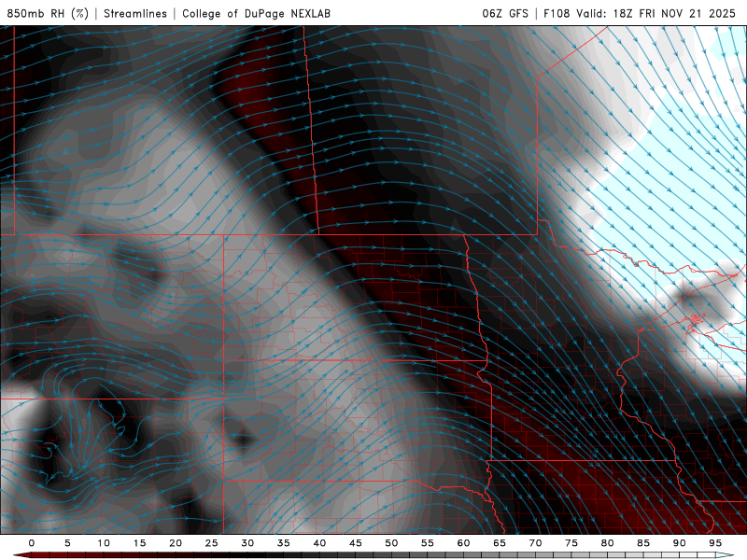This screenshot has height=560, width=747.
Task: Click the "80" value on color scale
Action: [607, 543]
